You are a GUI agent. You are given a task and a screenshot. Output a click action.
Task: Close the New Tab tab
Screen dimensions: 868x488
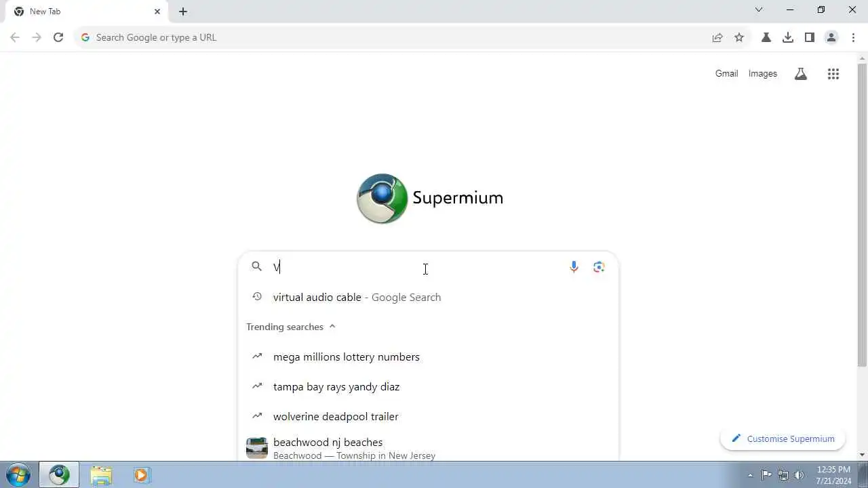157,12
